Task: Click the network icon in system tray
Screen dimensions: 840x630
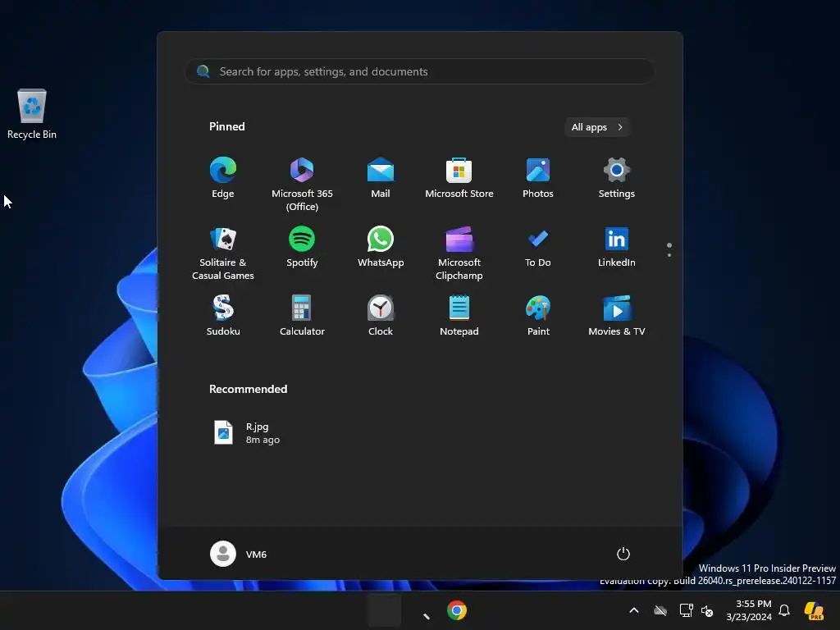Action: click(x=687, y=610)
